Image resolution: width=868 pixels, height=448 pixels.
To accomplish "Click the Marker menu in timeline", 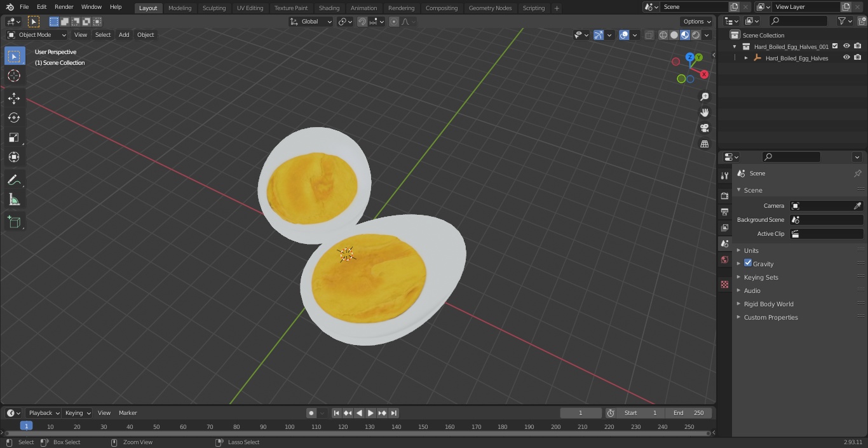I will pyautogui.click(x=128, y=413).
